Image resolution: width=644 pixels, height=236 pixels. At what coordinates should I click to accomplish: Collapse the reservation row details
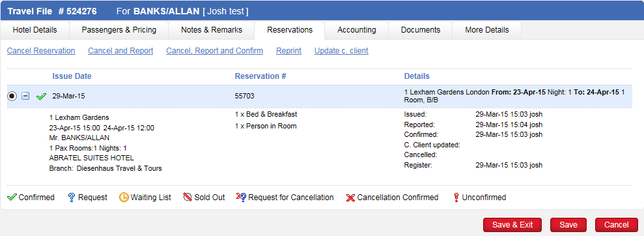(25, 96)
